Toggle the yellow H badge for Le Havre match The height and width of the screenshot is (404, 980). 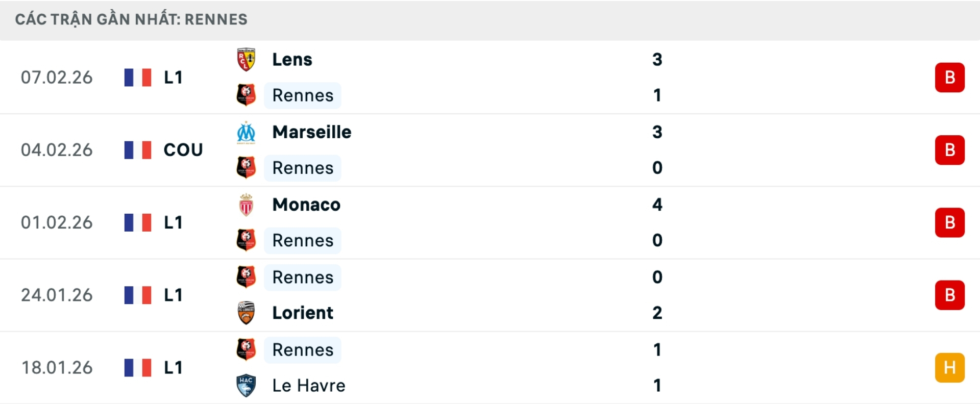(x=950, y=367)
